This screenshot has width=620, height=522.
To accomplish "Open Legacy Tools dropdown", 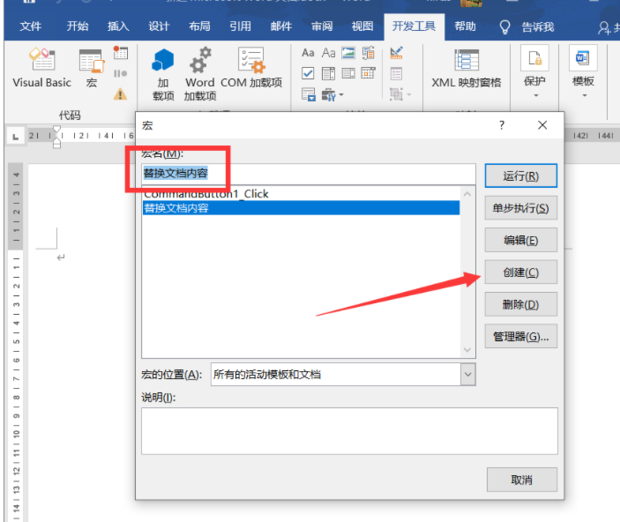I will click(x=333, y=95).
